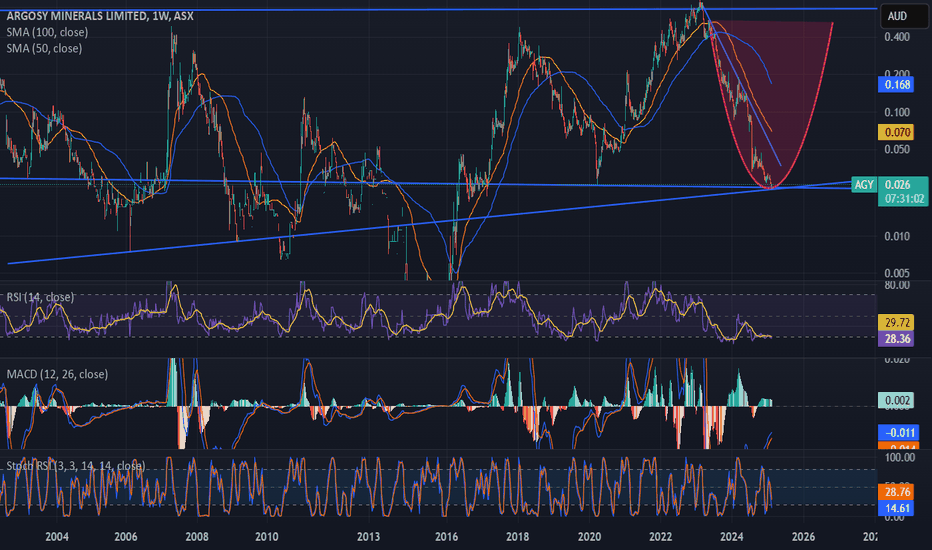The height and width of the screenshot is (550, 932).
Task: Click the 14.61 Stoch RSI value
Action: coord(897,508)
